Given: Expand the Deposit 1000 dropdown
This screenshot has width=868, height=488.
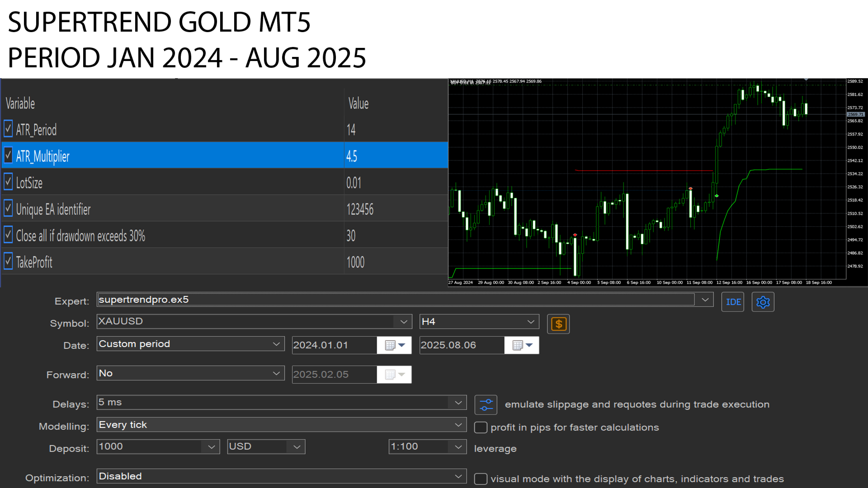Looking at the screenshot, I should tap(211, 447).
